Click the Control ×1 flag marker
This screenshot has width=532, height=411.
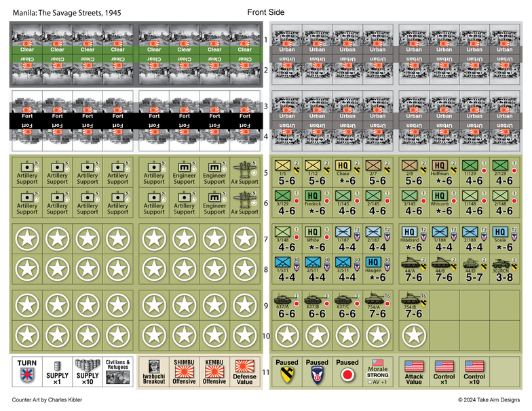[x=444, y=372]
